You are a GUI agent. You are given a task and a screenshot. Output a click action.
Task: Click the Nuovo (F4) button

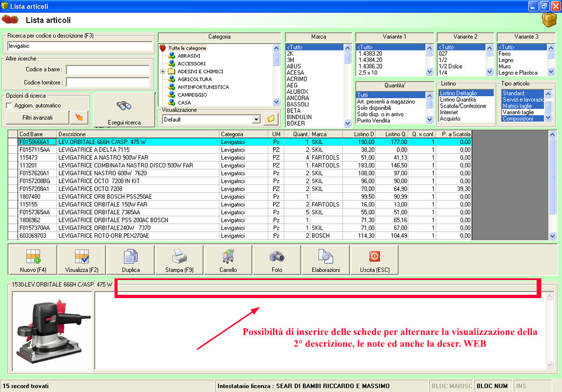(x=32, y=260)
